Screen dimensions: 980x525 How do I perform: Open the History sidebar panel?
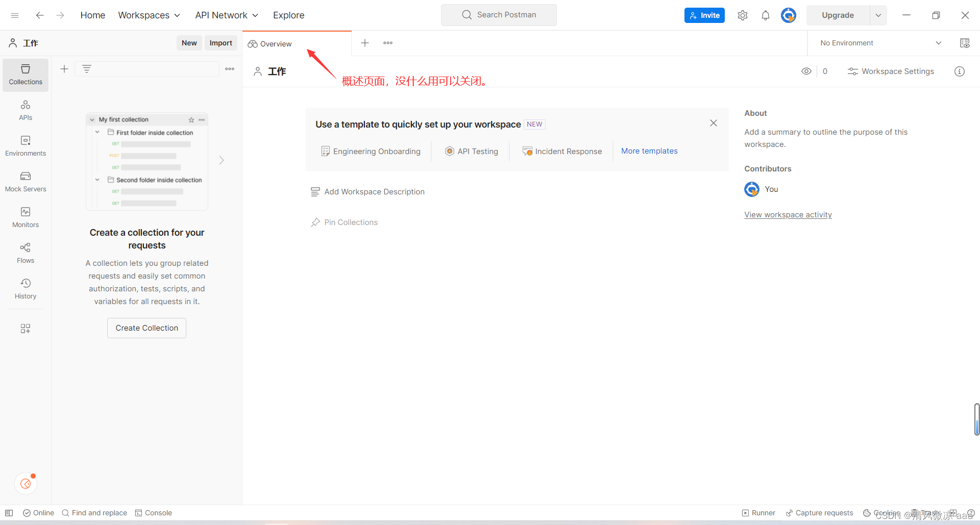[x=26, y=289]
